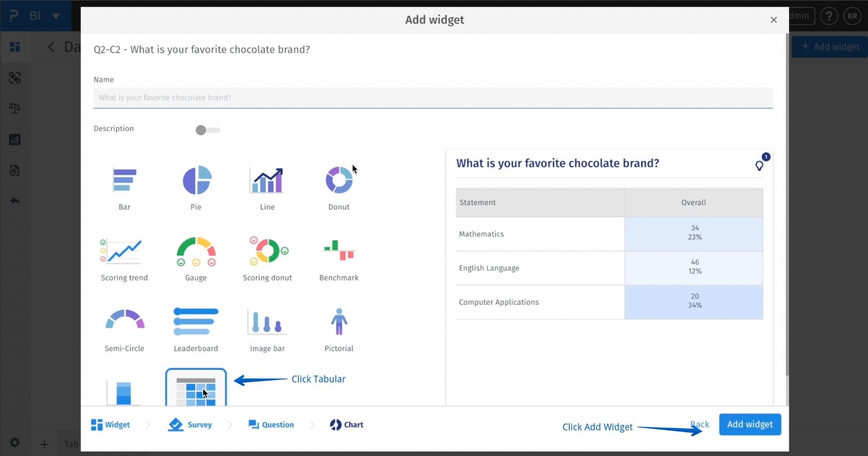The width and height of the screenshot is (868, 456).
Task: Click the Back link near Add widget
Action: [x=700, y=424]
